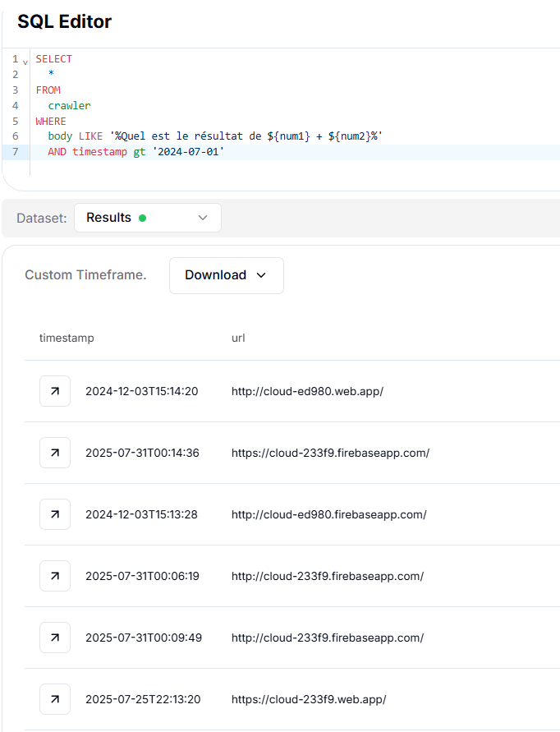560x732 pixels.
Task: Click the http://cloud-ed980.firebaseapp.com/ url cell
Action: (x=329, y=514)
